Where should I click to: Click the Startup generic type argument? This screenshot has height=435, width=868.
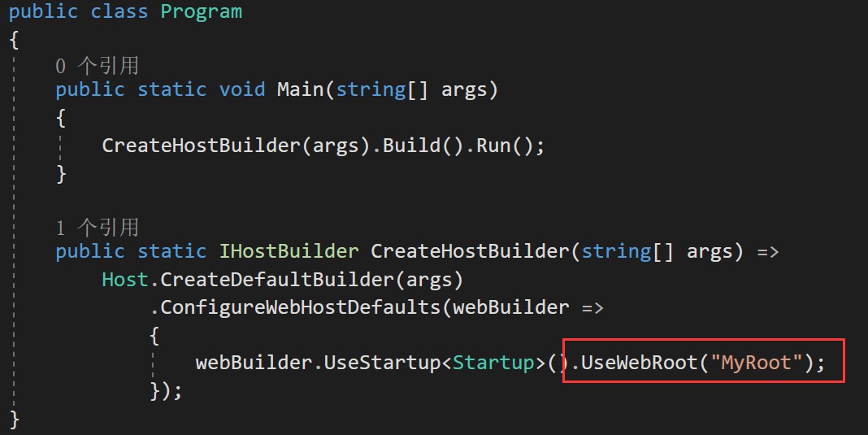click(x=494, y=363)
